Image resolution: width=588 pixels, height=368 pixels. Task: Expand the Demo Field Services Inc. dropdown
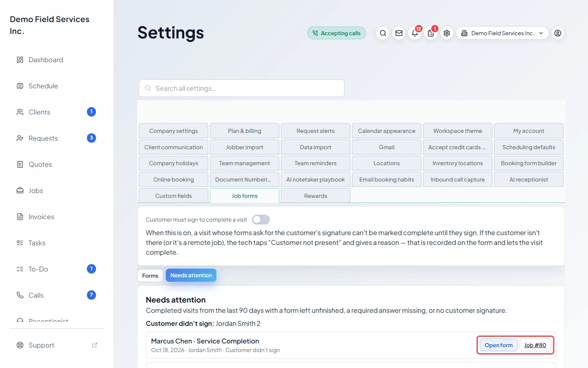click(x=502, y=33)
